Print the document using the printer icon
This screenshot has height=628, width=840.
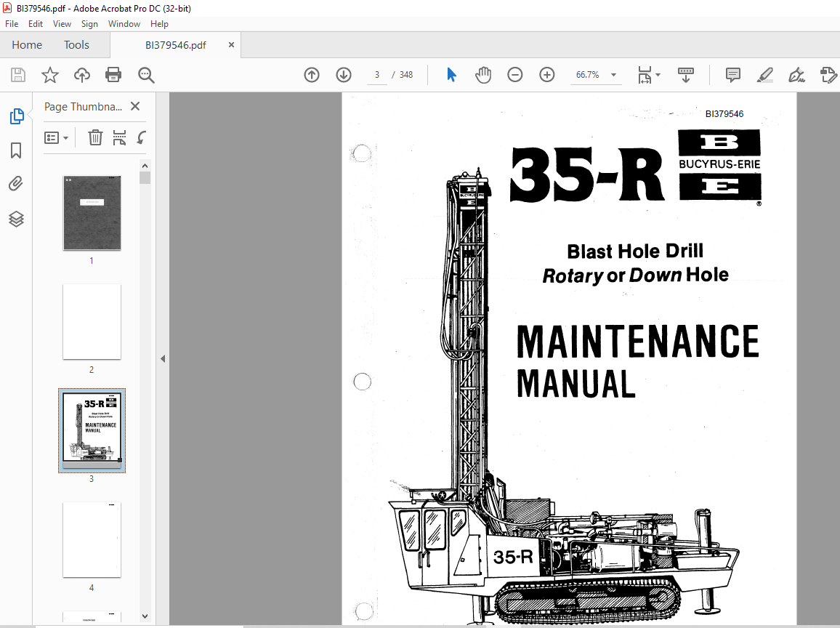click(113, 75)
